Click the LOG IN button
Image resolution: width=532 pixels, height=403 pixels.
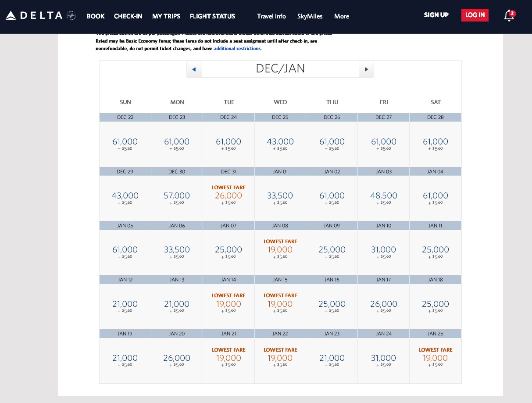475,15
